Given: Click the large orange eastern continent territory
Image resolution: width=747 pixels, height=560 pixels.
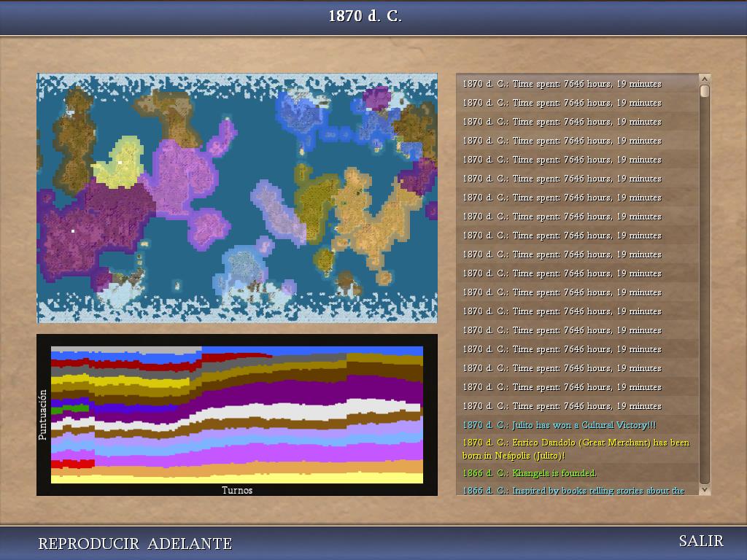Looking at the screenshot, I should tap(365, 211).
